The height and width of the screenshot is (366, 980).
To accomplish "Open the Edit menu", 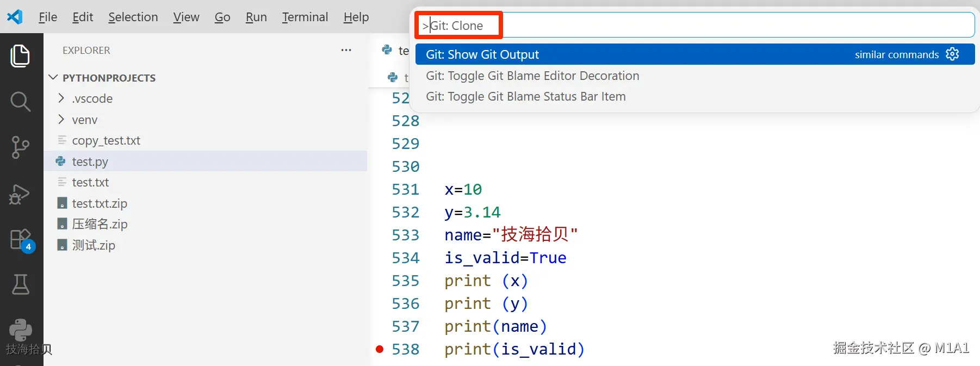I will (x=83, y=17).
